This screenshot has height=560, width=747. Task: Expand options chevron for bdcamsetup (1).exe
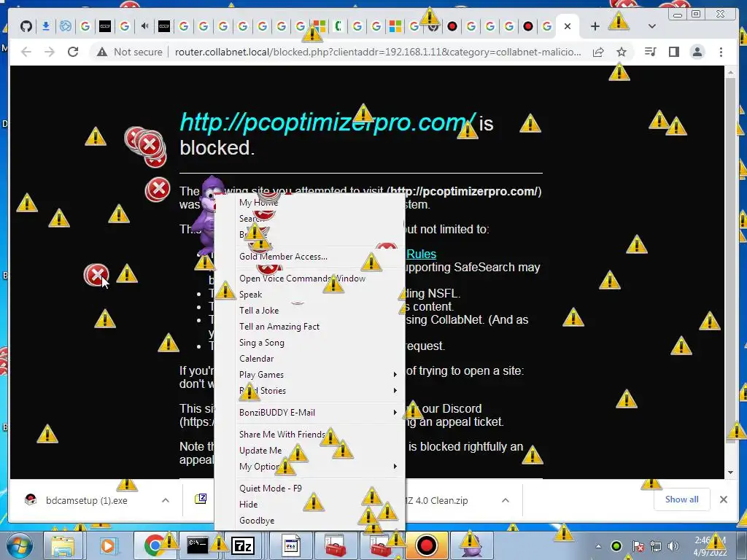pyautogui.click(x=166, y=500)
